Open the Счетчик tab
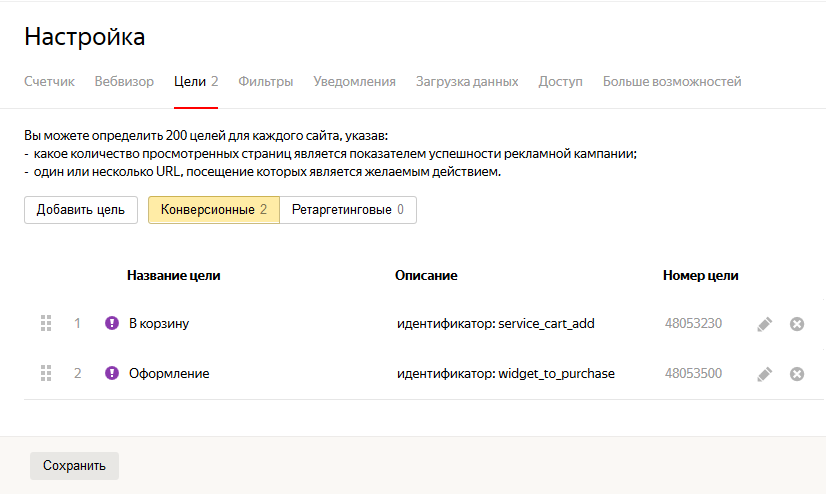826x494 pixels. pos(50,82)
